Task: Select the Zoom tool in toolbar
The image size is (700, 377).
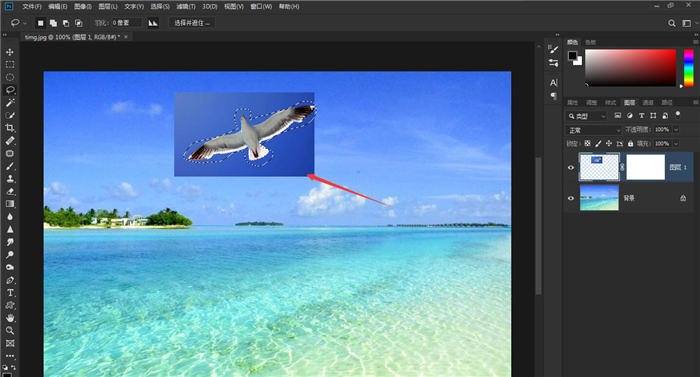Action: pyautogui.click(x=10, y=331)
